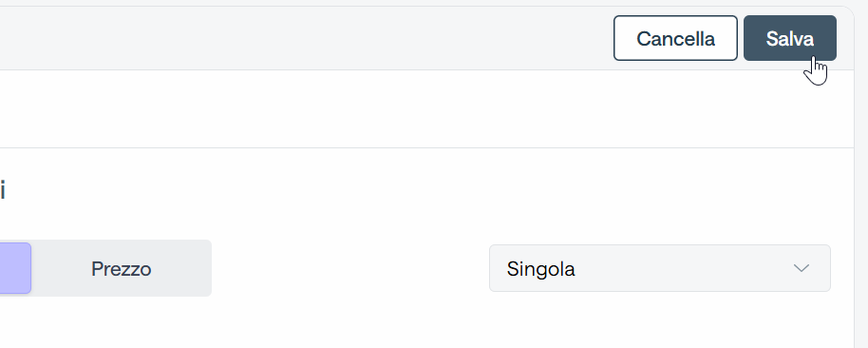
Task: Open the Singola dropdown
Action: [660, 268]
